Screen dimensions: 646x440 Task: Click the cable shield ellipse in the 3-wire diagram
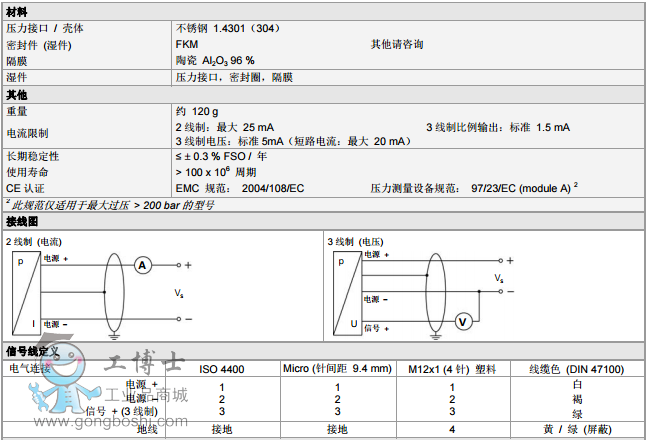(433, 291)
